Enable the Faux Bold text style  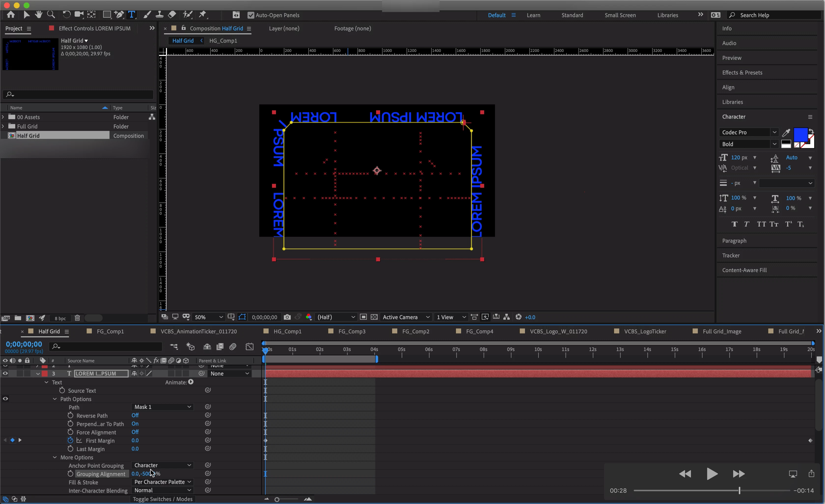(734, 224)
